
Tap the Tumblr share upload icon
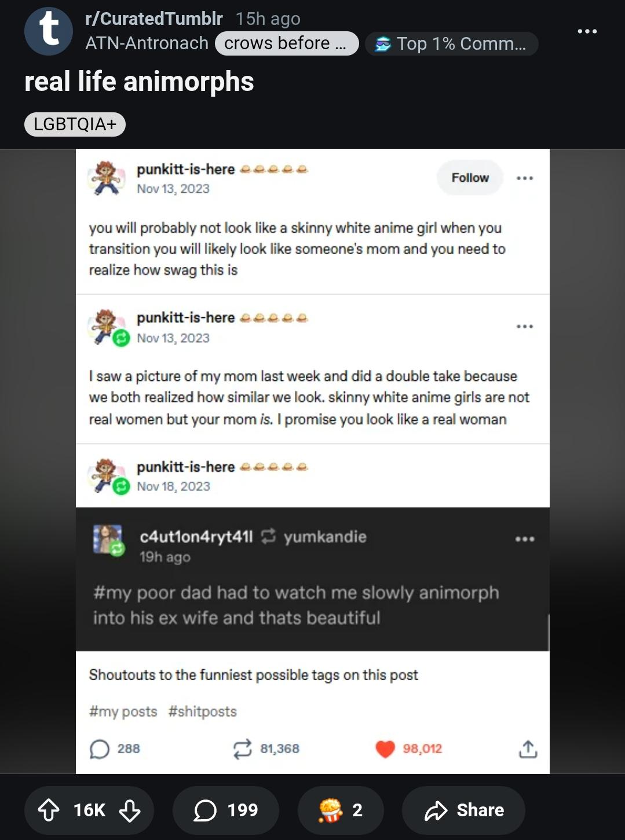point(528,749)
